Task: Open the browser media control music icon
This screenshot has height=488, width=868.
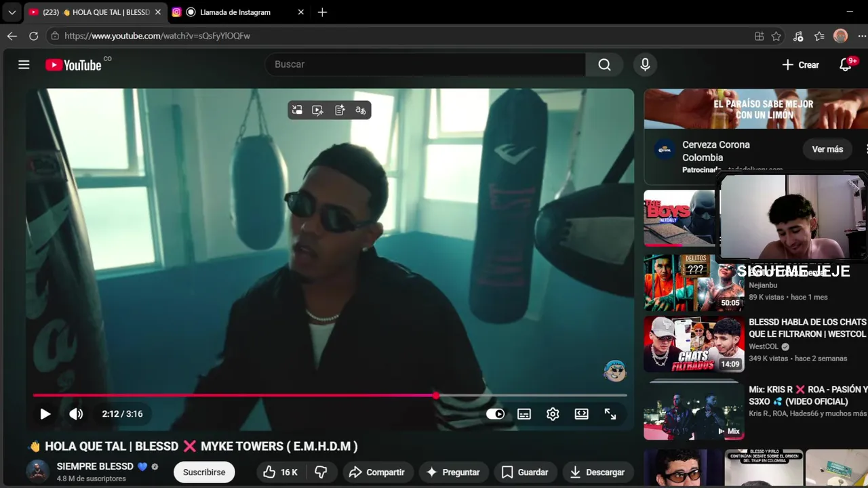Action: (x=798, y=36)
